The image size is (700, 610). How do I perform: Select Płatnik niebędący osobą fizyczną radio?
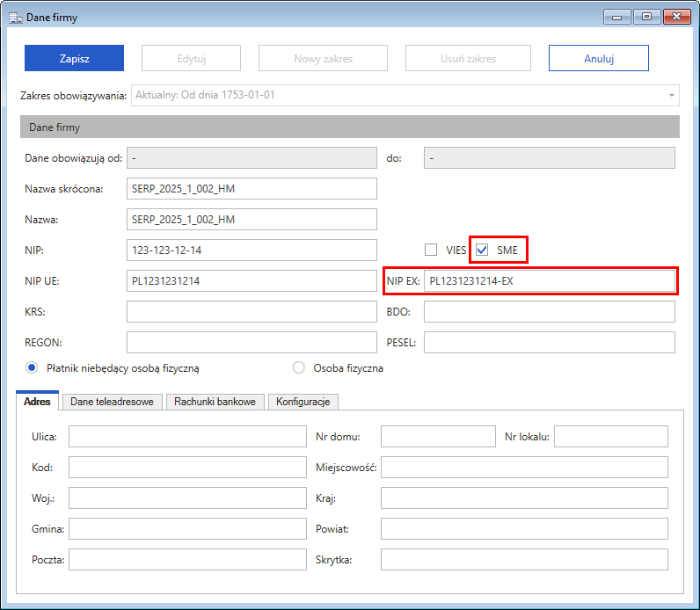32,368
